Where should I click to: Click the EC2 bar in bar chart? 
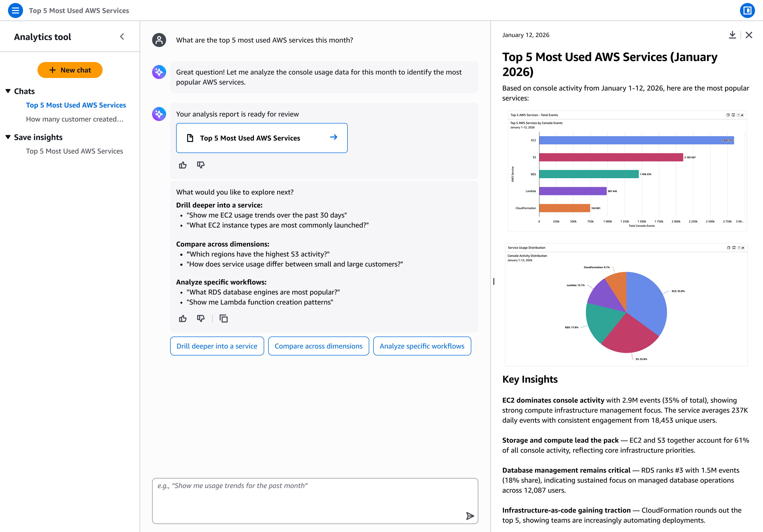636,140
